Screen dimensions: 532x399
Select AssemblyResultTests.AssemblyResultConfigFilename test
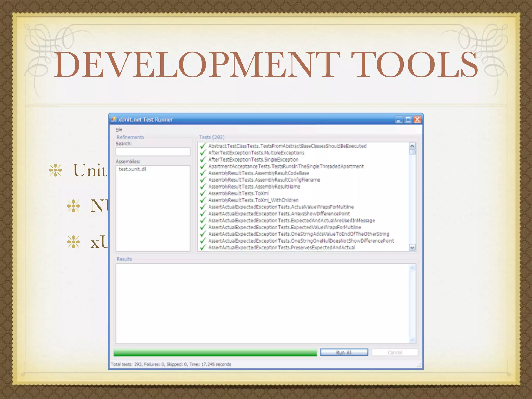[264, 180]
